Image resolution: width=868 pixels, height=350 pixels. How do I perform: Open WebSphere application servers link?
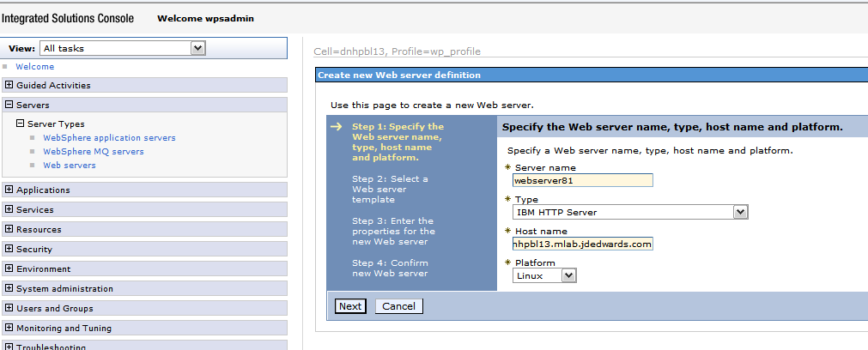109,137
